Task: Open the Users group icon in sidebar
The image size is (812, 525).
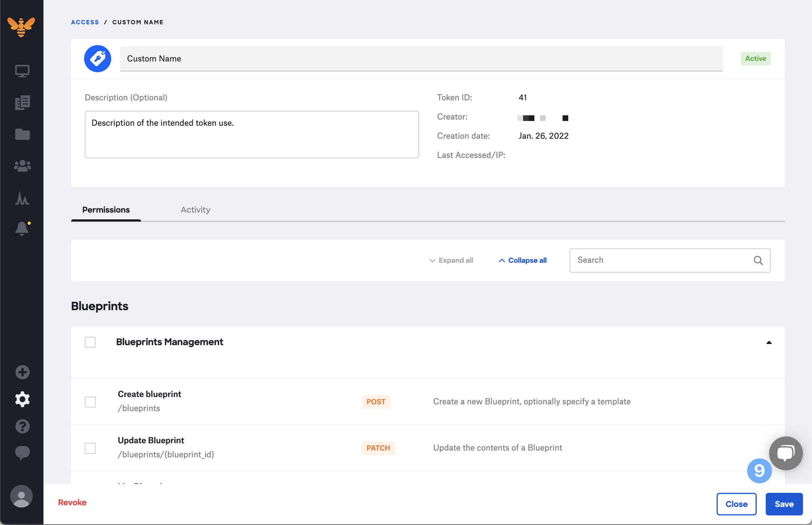Action: pos(22,166)
